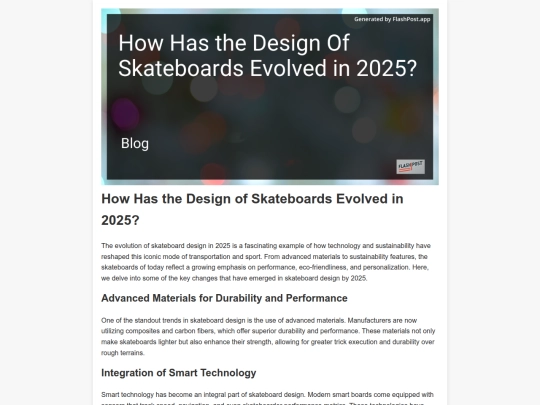Click paragraph starting 'Smart technology has become'
The height and width of the screenshot is (405, 540).
coord(268,398)
